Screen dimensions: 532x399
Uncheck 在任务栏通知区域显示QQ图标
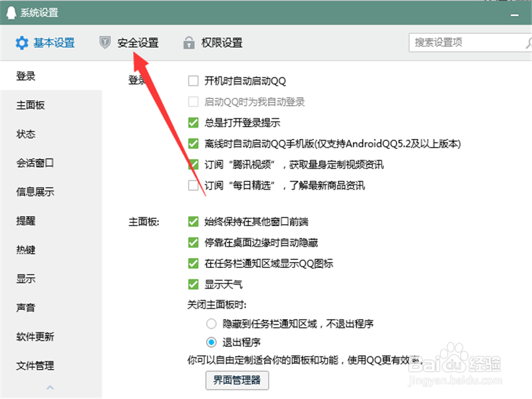tap(194, 263)
